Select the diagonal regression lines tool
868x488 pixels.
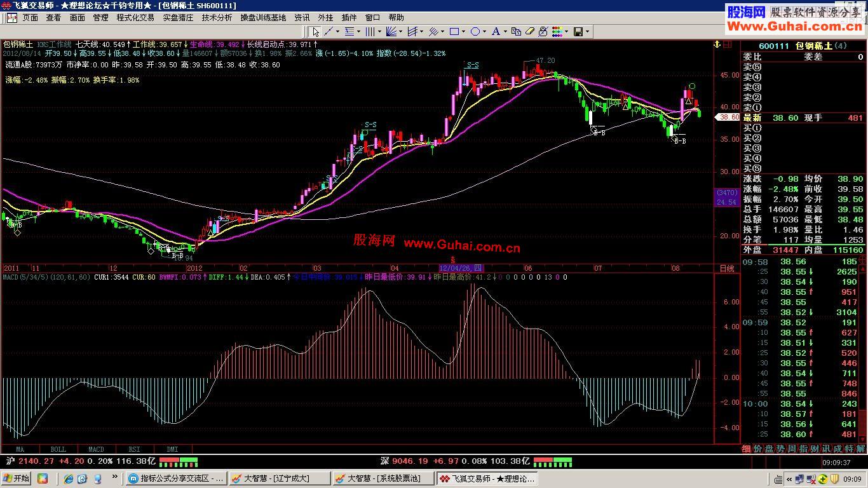click(x=433, y=31)
